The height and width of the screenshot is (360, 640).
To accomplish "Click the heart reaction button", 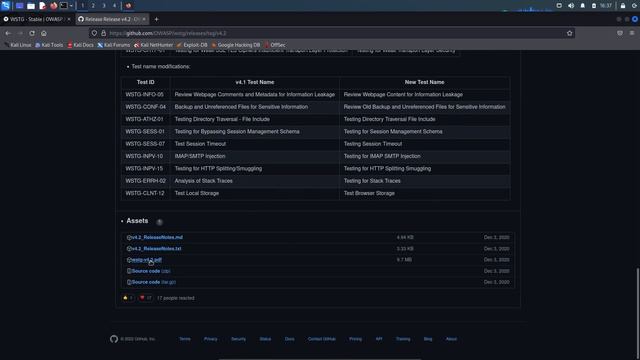I will point(145,298).
